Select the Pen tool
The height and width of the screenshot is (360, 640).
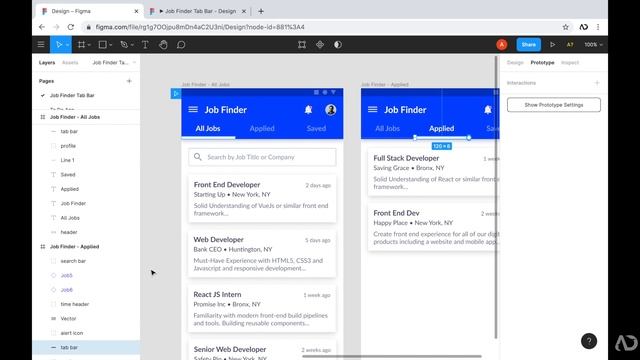(124, 44)
